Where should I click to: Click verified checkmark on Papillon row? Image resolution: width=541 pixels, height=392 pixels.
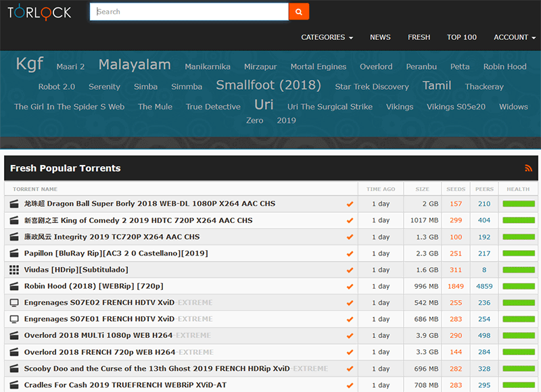350,253
